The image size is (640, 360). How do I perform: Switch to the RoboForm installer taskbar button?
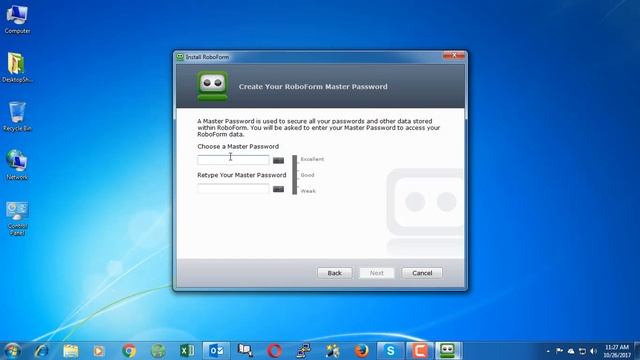[x=448, y=351]
